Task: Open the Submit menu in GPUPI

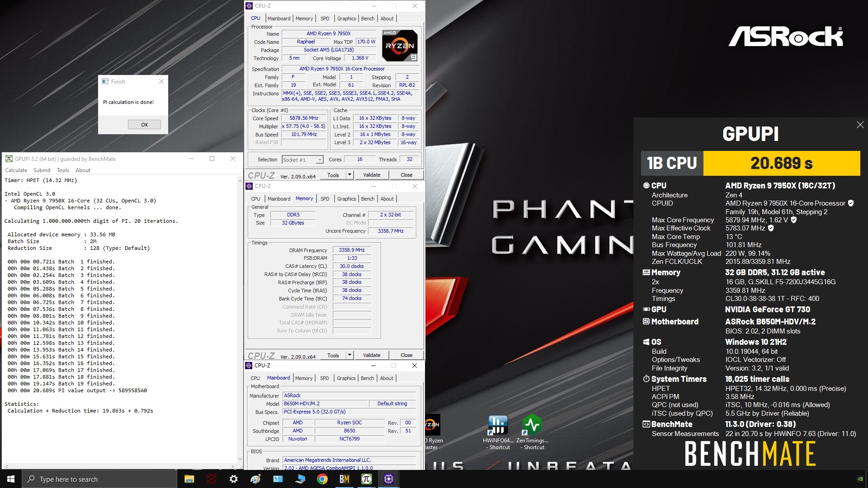Action: 42,170
